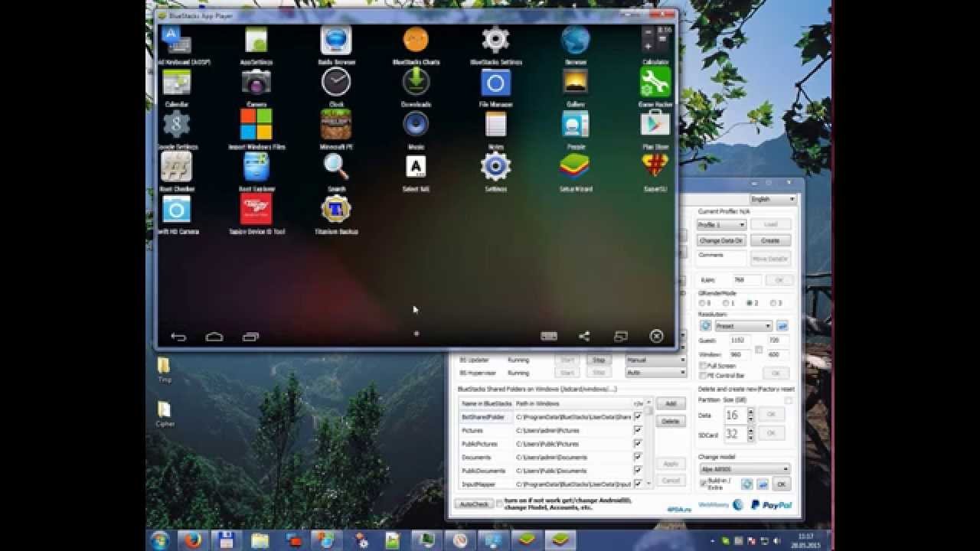The width and height of the screenshot is (980, 551).
Task: Launch Titanium Backup app
Action: (336, 209)
